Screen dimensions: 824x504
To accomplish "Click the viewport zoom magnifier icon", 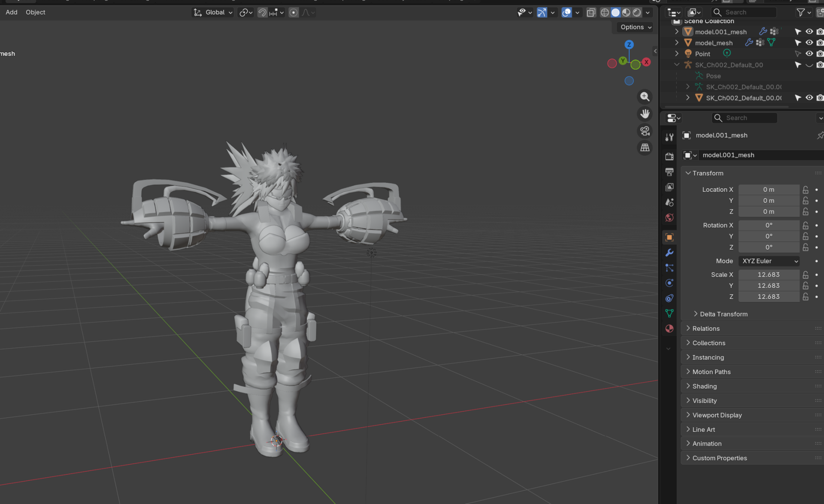I will (x=645, y=97).
